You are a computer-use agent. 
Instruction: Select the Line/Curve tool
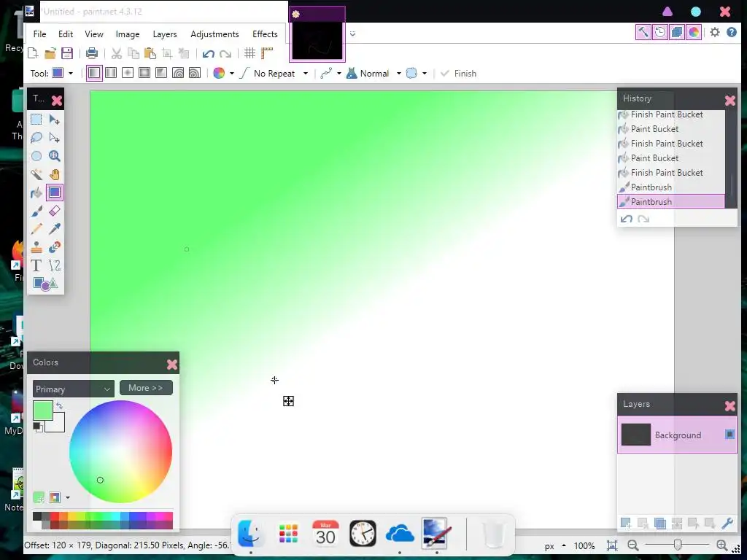[54, 265]
